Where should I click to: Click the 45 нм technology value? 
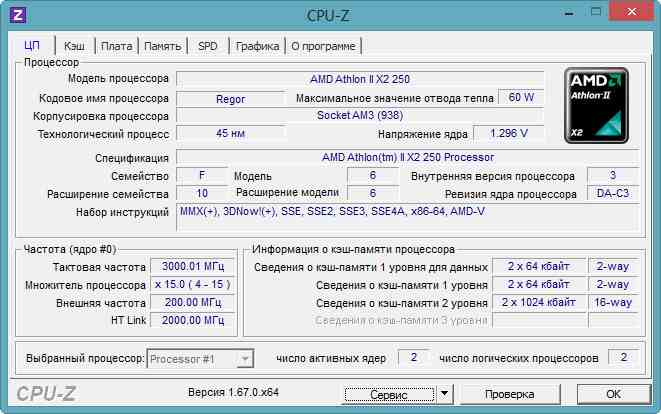(230, 133)
